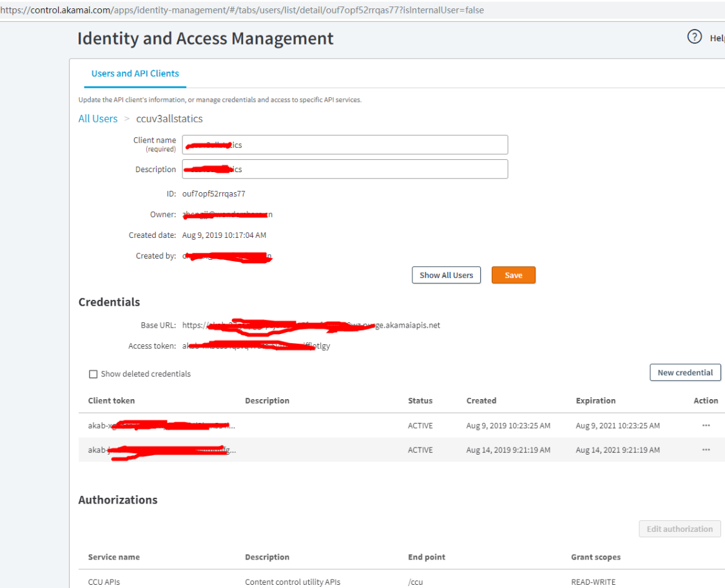Image resolution: width=725 pixels, height=588 pixels.
Task: Click the Show All Users button
Action: pos(446,275)
